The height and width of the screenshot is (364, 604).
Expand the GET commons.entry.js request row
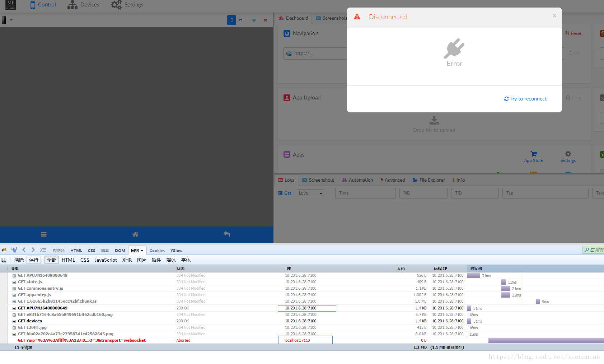click(x=14, y=289)
